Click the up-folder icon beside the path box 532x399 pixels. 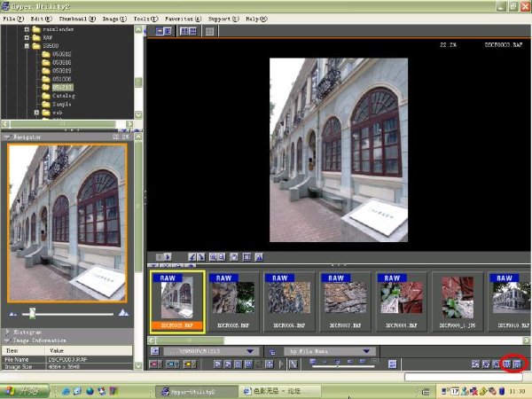point(154,351)
